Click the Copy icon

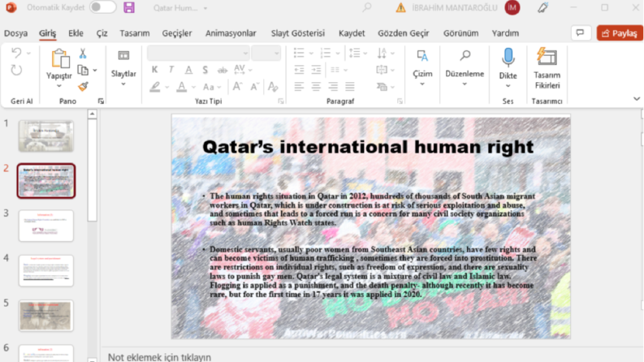coord(83,70)
